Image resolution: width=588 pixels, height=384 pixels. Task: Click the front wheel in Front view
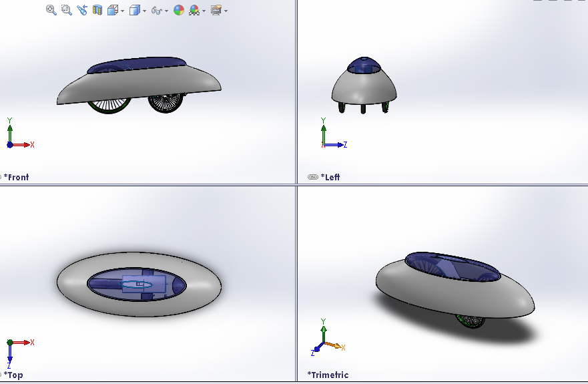pyautogui.click(x=166, y=103)
